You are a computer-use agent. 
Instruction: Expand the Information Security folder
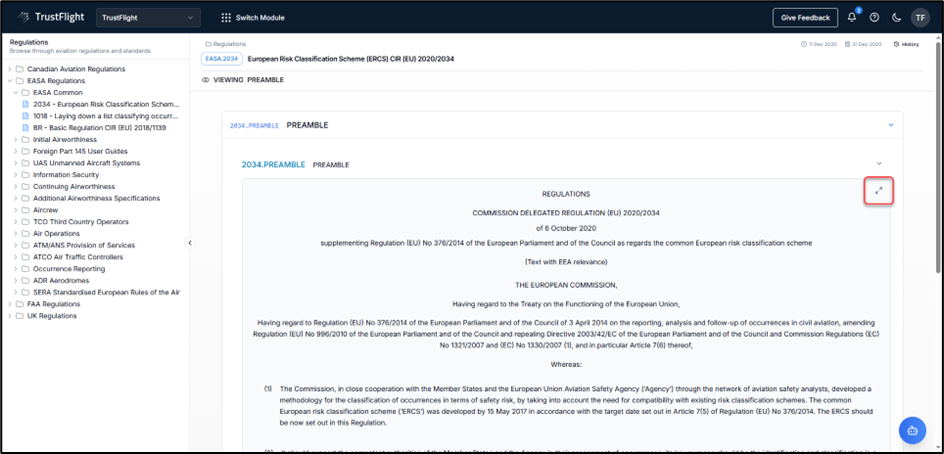(x=16, y=175)
